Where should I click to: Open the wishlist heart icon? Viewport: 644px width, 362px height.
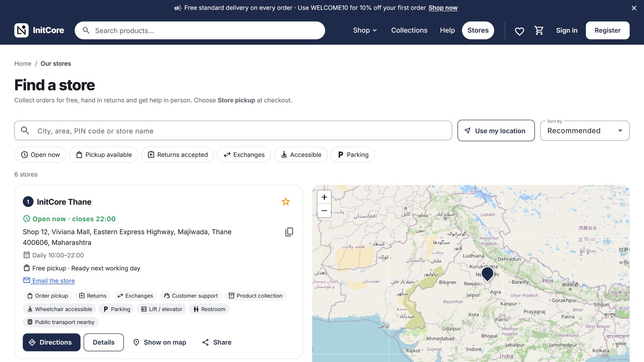[x=519, y=31]
